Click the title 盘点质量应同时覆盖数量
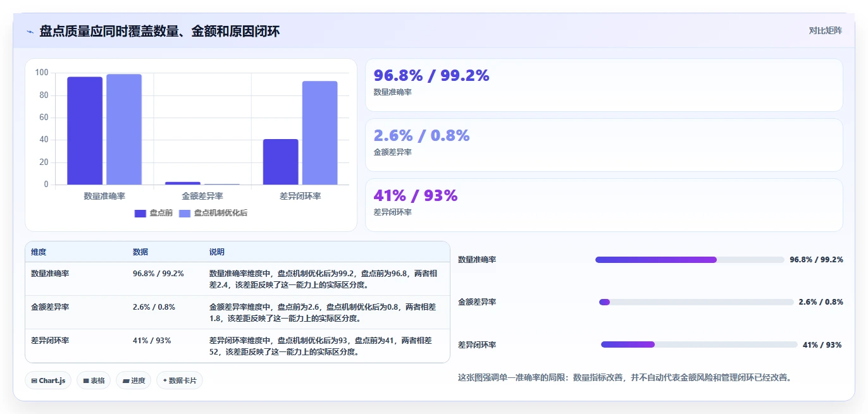The width and height of the screenshot is (868, 414). 159,32
